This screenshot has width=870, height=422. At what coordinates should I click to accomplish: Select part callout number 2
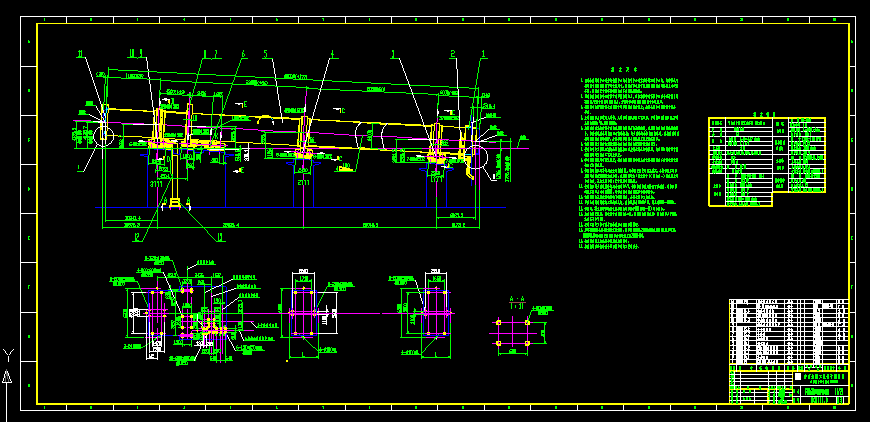pos(453,54)
